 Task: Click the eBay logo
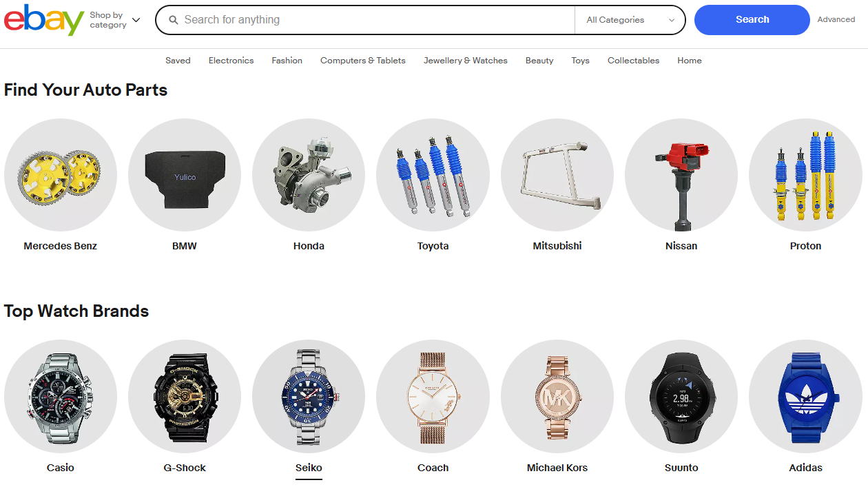44,20
